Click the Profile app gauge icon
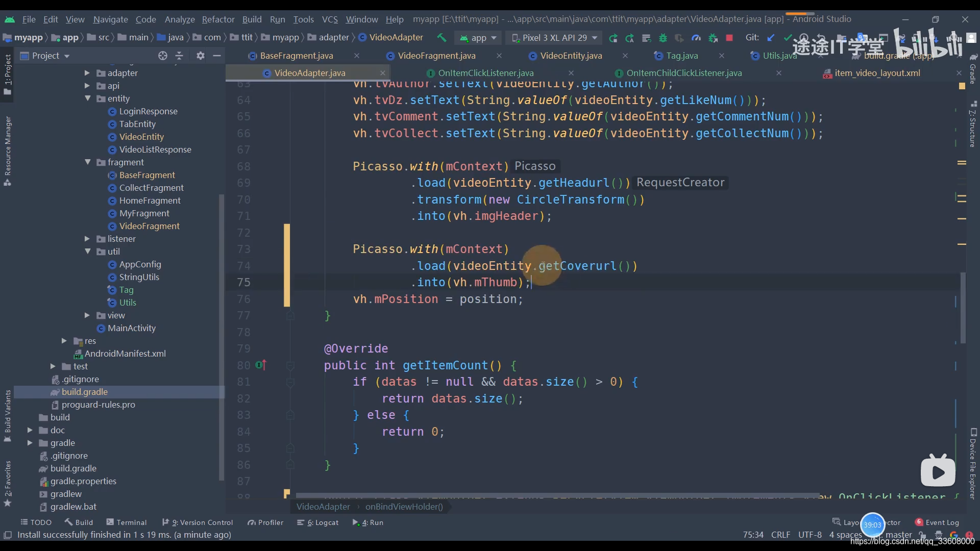 (696, 38)
